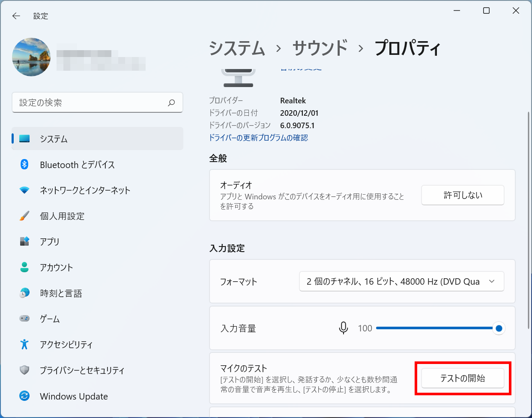This screenshot has height=418, width=532.
Task: Open the フォーマット dropdown
Action: click(x=401, y=281)
